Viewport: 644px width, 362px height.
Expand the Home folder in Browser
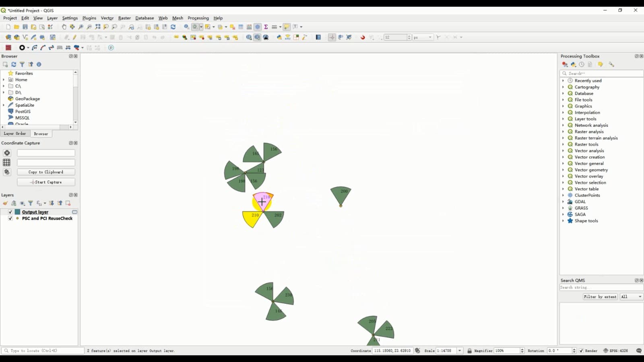4,80
